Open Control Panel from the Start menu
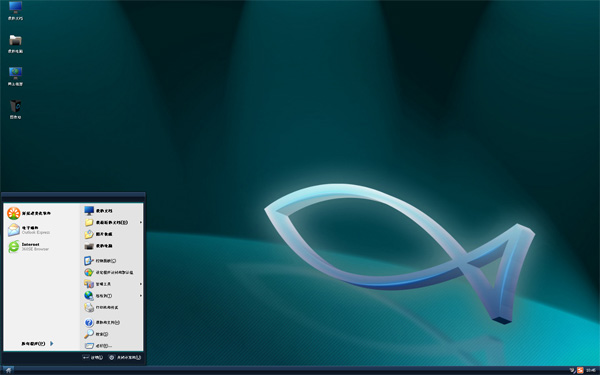 tap(100, 261)
